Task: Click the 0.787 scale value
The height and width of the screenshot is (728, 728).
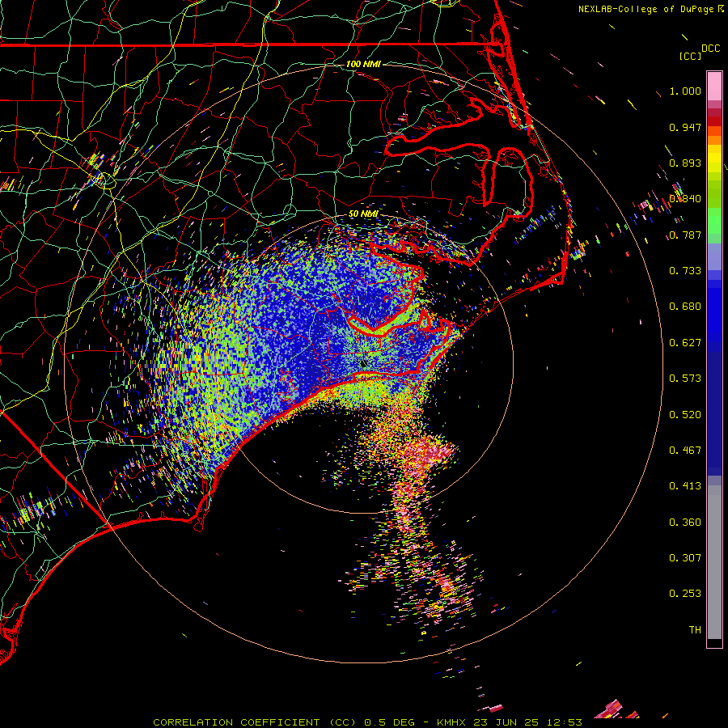Action: [685, 235]
